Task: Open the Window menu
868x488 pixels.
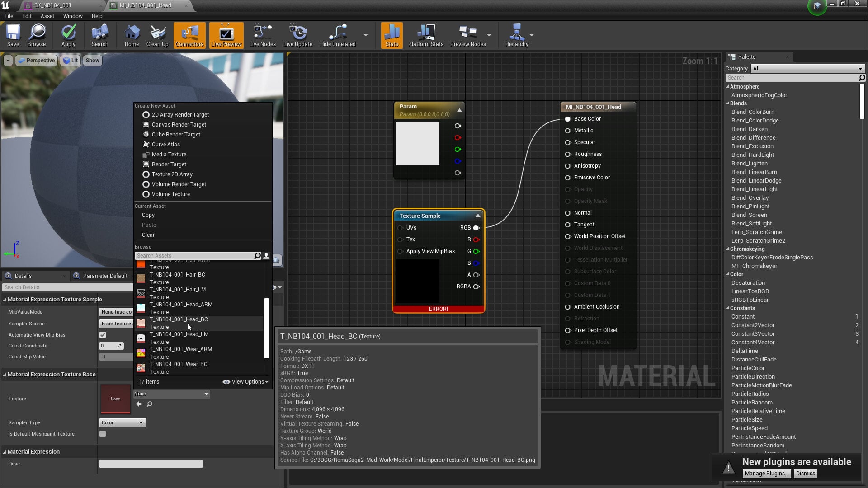Action: coord(73,16)
